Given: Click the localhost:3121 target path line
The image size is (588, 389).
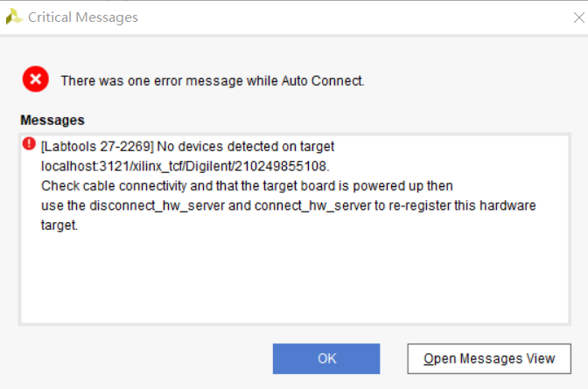Looking at the screenshot, I should [x=185, y=166].
